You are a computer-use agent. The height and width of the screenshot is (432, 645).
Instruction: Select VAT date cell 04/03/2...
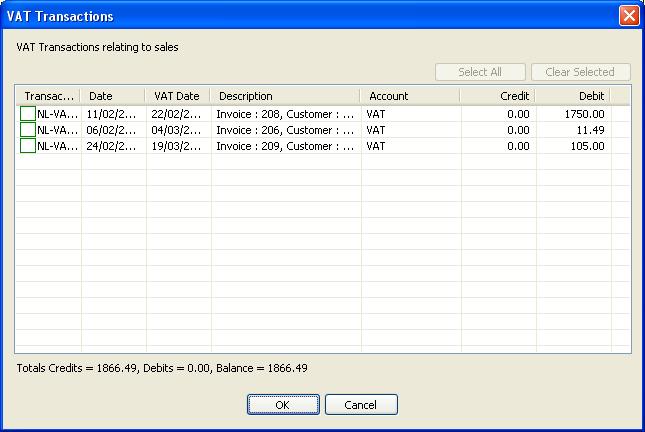tap(179, 130)
